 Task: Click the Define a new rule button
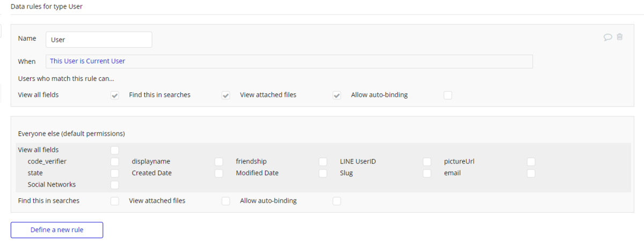pyautogui.click(x=57, y=230)
